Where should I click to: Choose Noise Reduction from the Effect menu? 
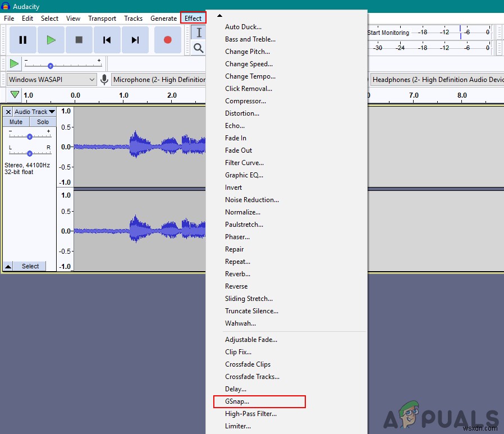coord(251,199)
